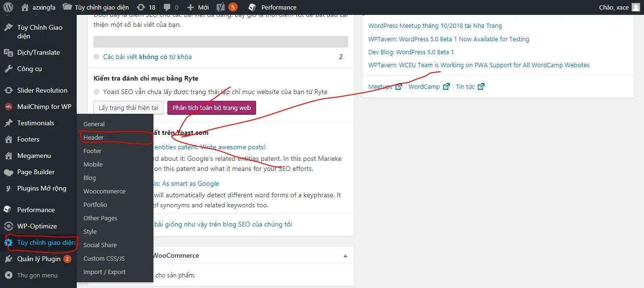Click the Lấy trạng thái hiện tại button
644x288 pixels.
[x=129, y=108]
